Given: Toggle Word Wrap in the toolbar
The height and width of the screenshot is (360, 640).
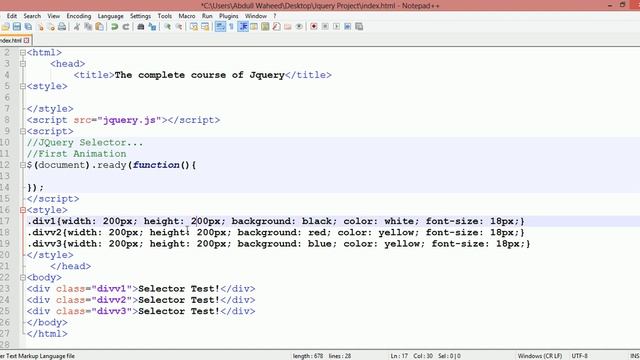Looking at the screenshot, I should click(x=220, y=27).
